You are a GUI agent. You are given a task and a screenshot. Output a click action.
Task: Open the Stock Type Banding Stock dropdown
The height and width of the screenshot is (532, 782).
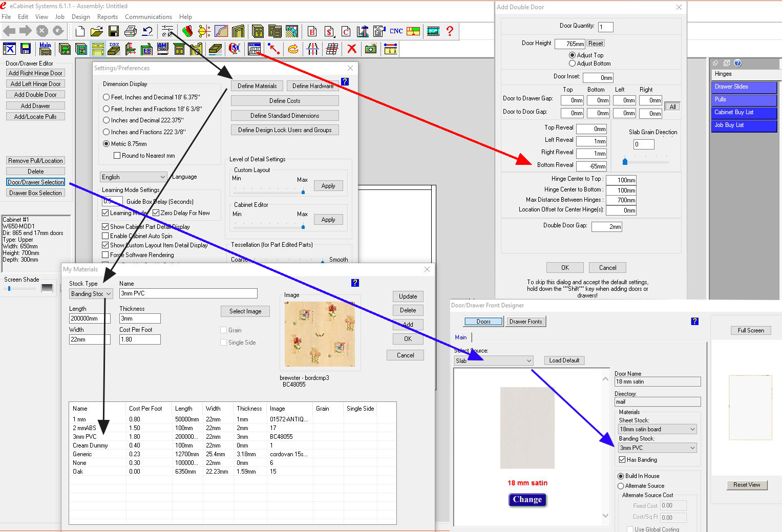pos(91,294)
